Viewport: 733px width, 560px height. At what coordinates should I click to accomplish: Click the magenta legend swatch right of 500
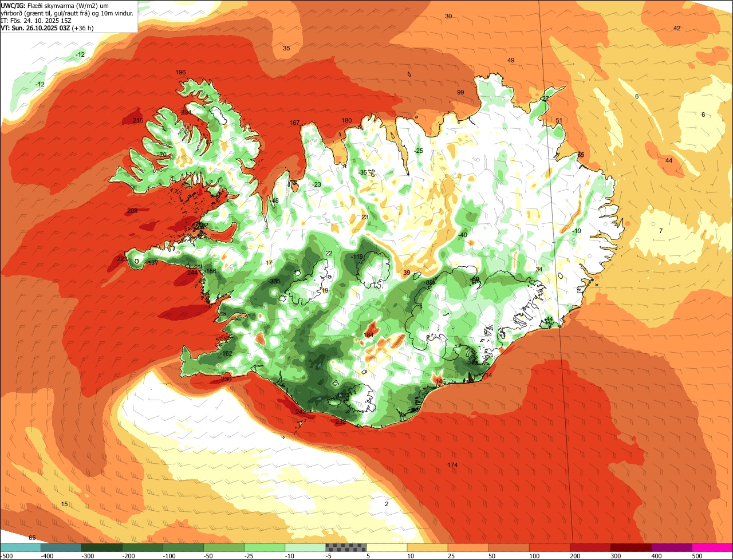(x=712, y=547)
